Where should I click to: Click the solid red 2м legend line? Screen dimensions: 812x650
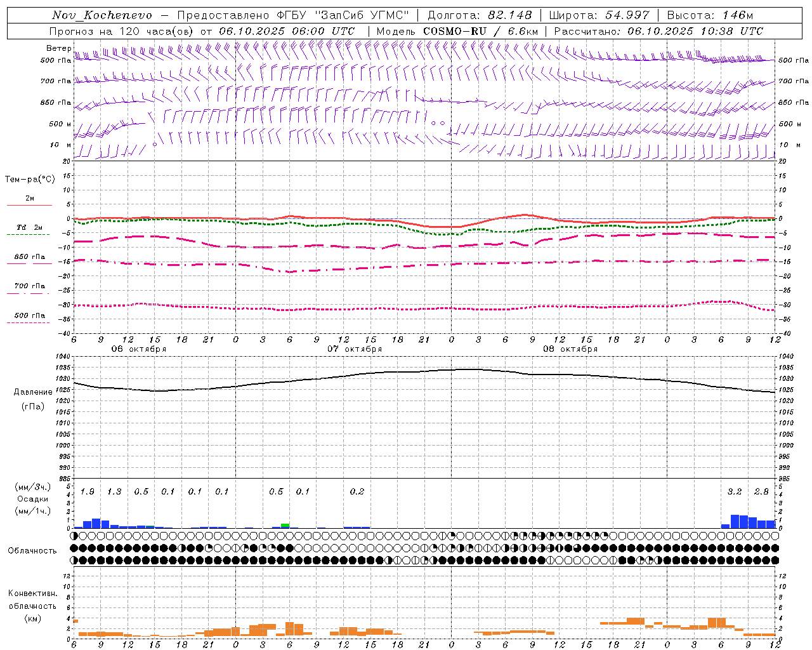29,205
